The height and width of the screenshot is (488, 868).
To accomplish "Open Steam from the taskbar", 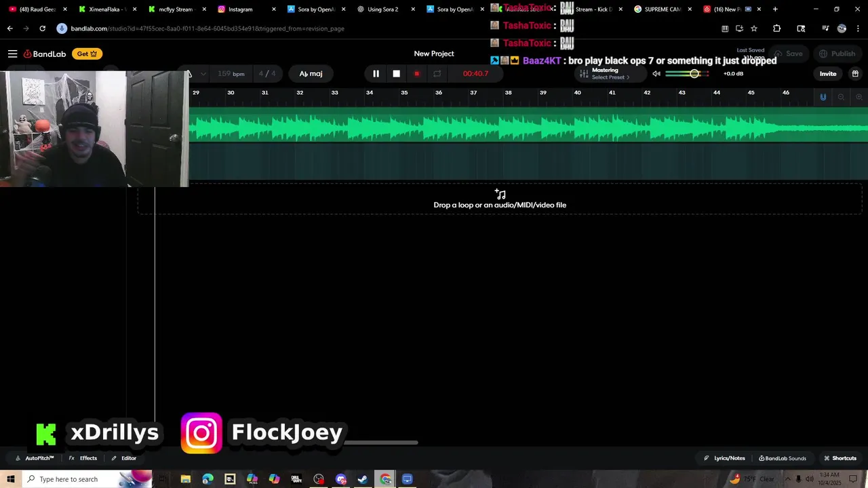I will (x=363, y=479).
